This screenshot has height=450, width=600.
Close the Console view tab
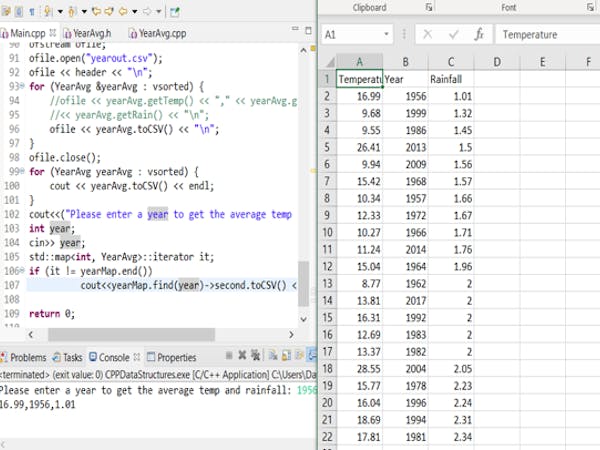[x=137, y=357]
